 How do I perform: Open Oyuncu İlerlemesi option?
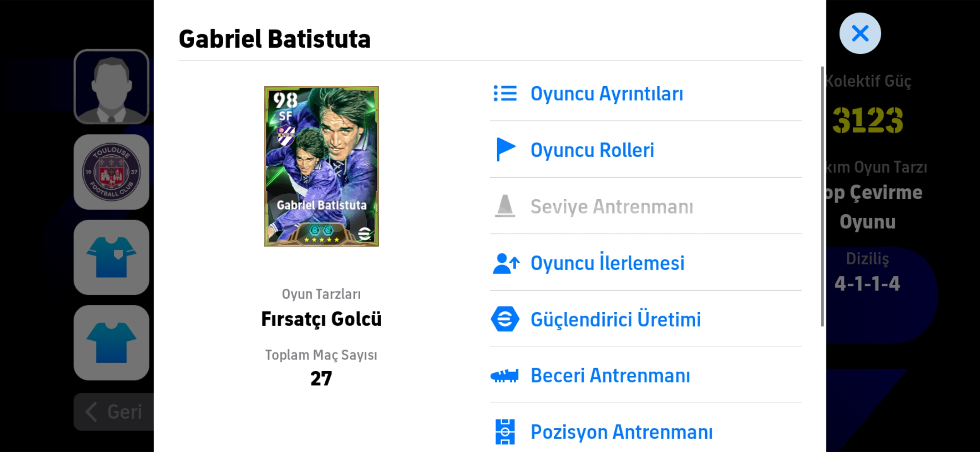(607, 263)
